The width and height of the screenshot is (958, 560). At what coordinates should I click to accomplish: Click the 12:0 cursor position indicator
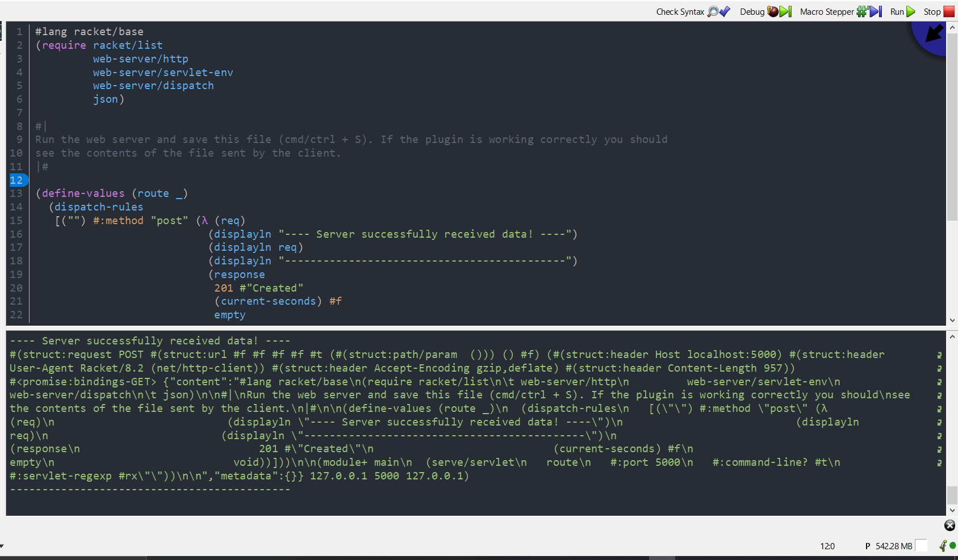click(x=828, y=546)
